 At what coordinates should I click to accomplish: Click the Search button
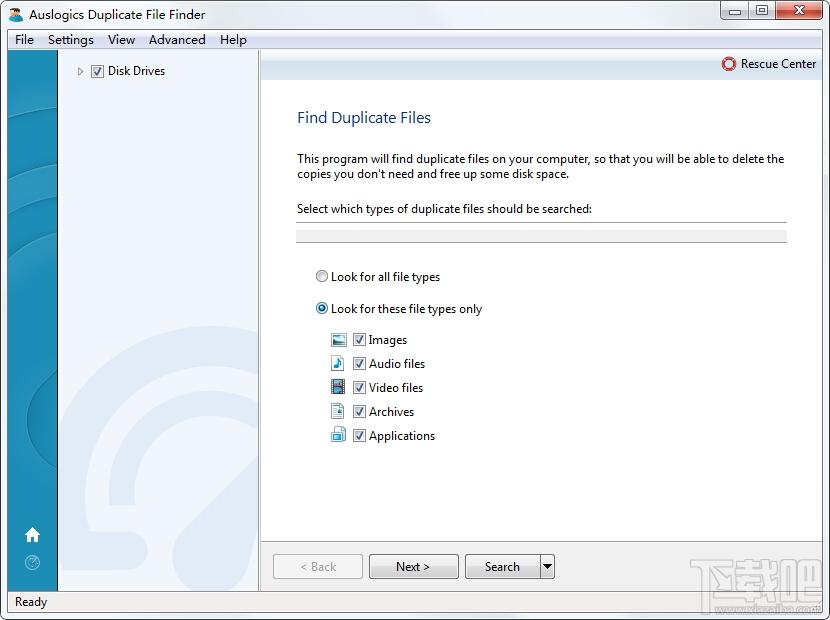[502, 567]
